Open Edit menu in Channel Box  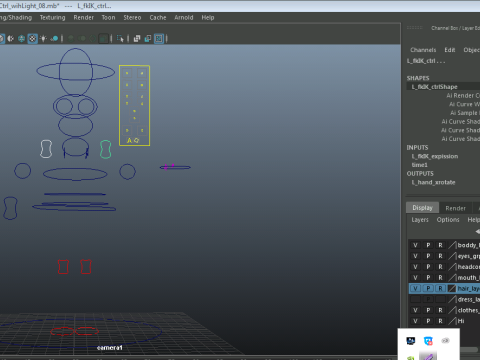pyautogui.click(x=450, y=50)
